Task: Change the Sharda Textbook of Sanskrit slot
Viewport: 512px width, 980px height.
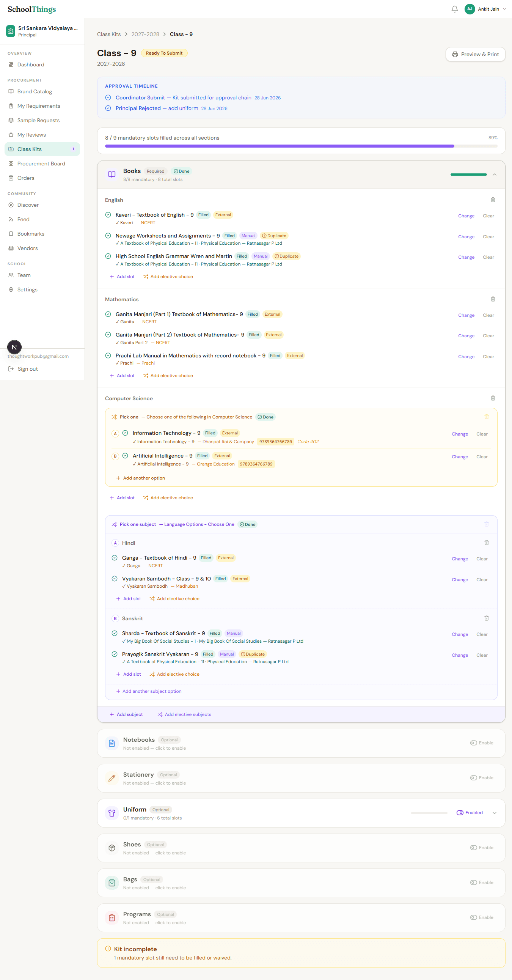Action: pos(460,634)
